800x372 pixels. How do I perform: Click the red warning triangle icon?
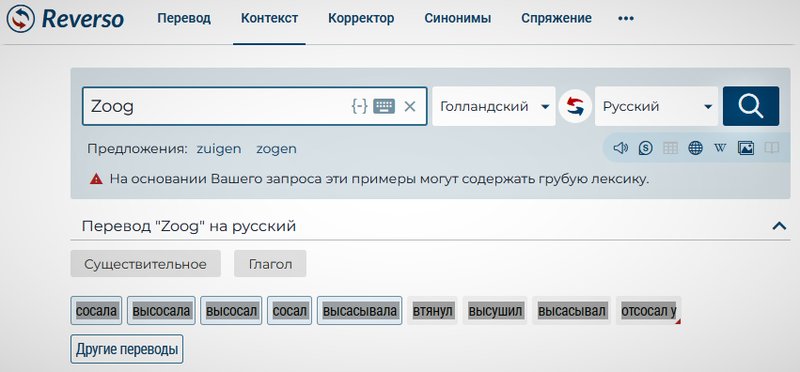pyautogui.click(x=96, y=179)
